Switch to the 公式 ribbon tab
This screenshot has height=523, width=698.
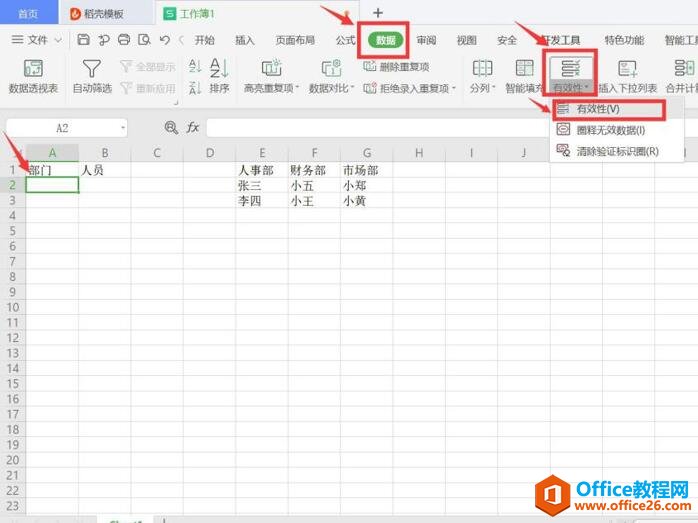[x=345, y=40]
